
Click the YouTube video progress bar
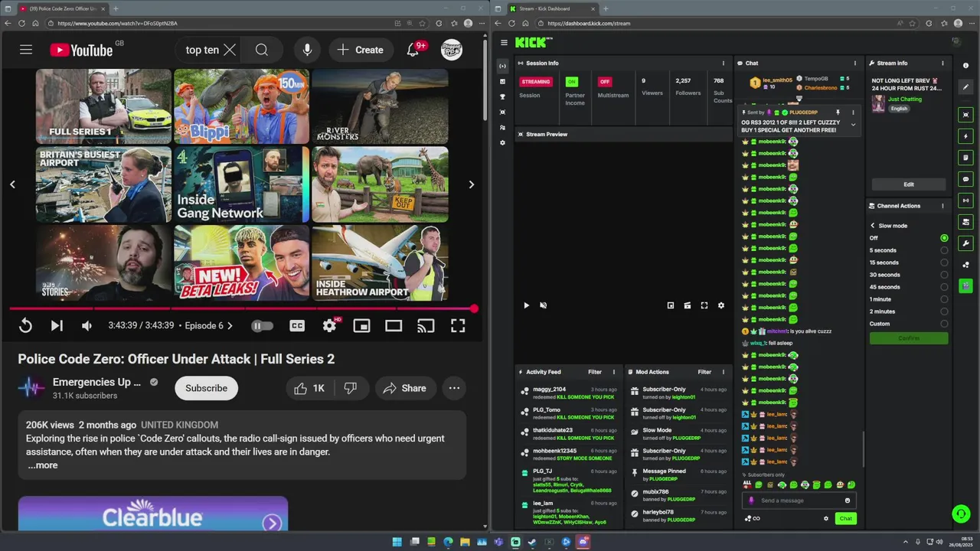pyautogui.click(x=242, y=309)
